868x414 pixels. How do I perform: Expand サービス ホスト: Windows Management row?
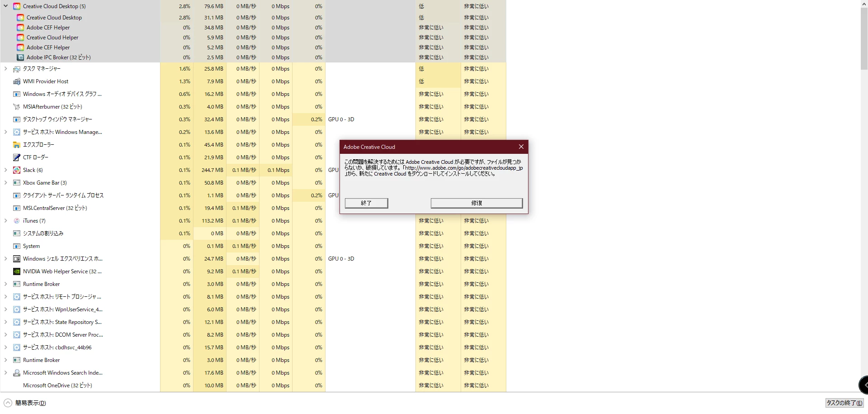point(5,132)
